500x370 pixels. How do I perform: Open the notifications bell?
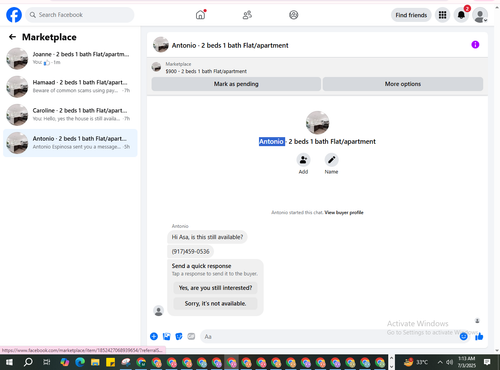[461, 15]
